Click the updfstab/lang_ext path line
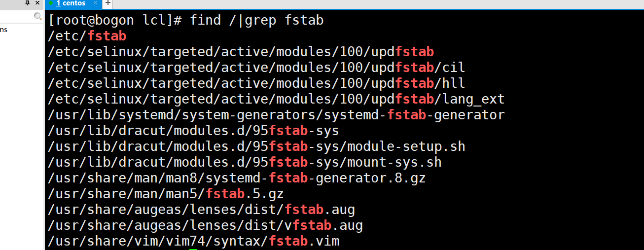This screenshot has height=250, width=644. pyautogui.click(x=276, y=100)
